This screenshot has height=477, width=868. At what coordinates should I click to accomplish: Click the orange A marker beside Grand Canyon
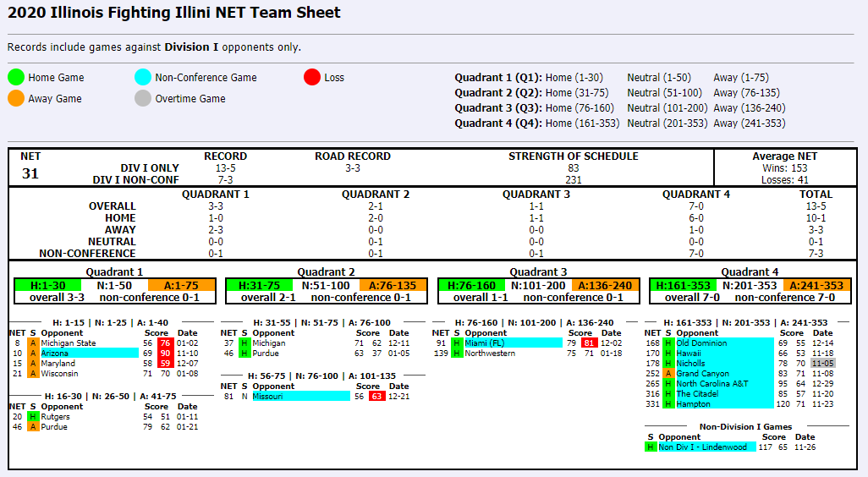coord(669,374)
